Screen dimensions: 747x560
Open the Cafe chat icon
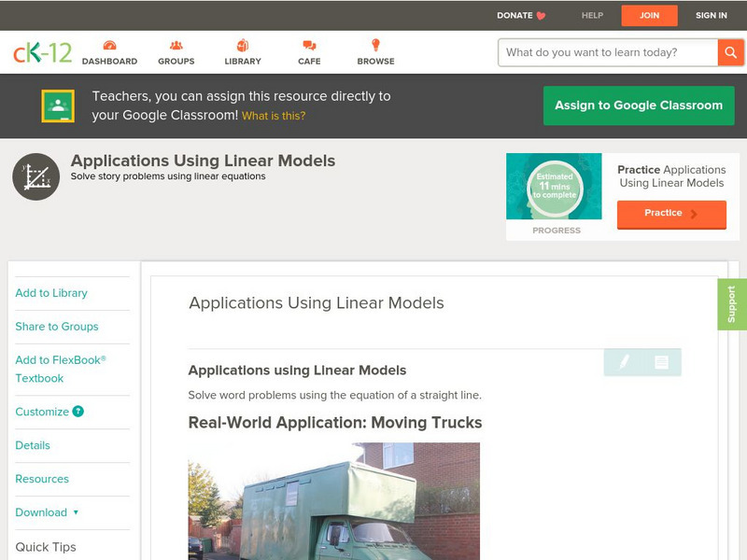(x=309, y=47)
